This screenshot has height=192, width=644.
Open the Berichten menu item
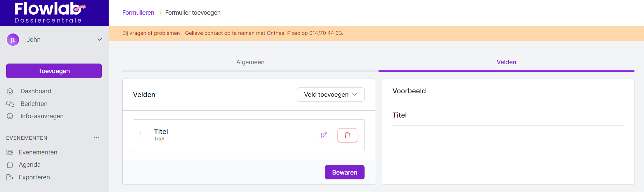coord(34,104)
